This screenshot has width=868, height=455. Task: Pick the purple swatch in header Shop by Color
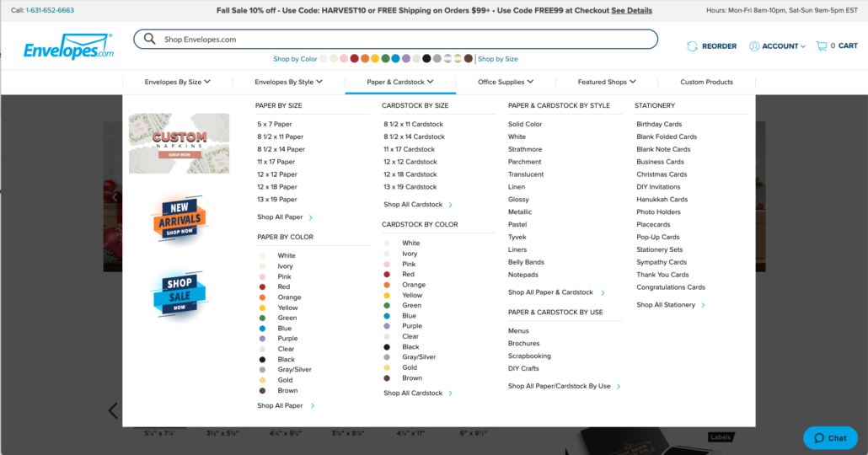tap(405, 59)
